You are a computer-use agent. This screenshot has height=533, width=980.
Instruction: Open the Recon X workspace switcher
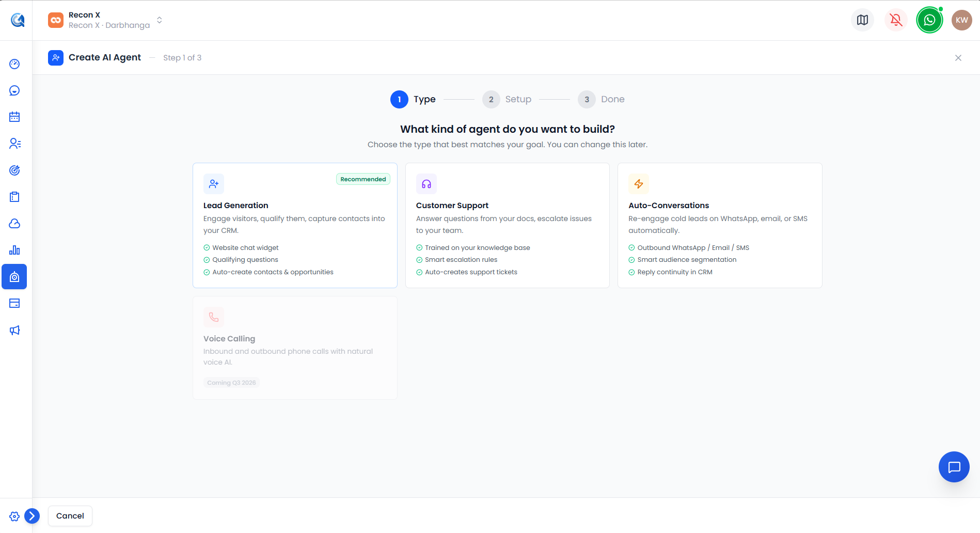click(105, 20)
